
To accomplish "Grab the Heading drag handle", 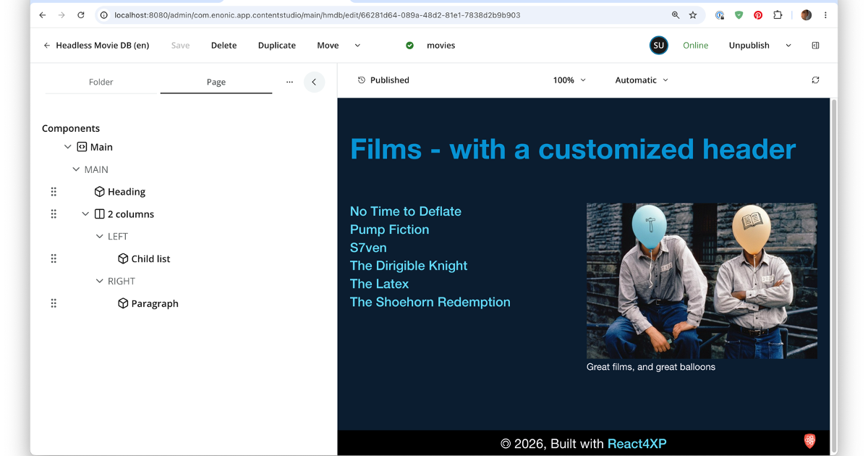I will click(54, 192).
